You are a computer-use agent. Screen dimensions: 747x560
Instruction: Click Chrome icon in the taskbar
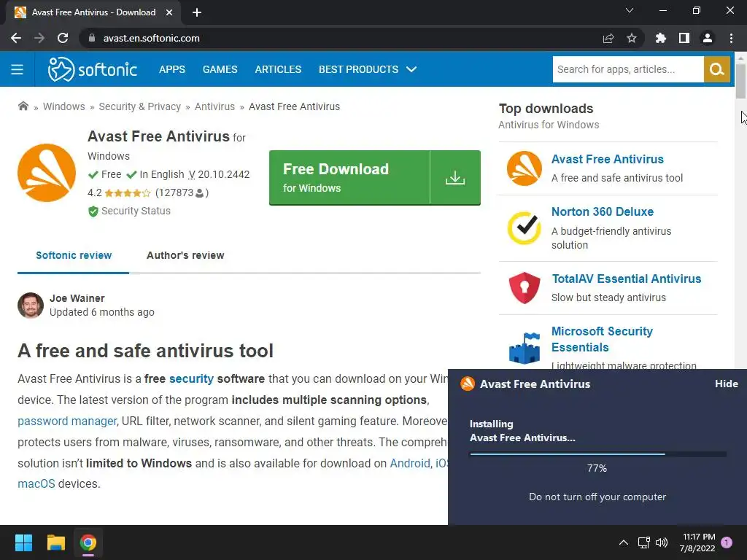[x=88, y=542]
